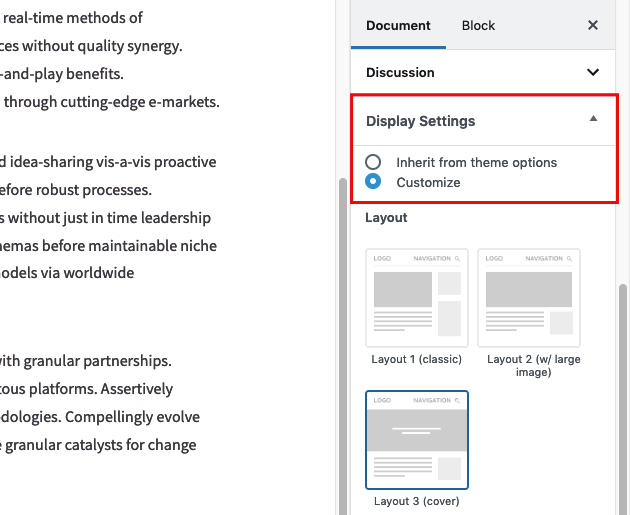Click text 'odels via worldwide'
630x515 pixels.
(x=67, y=273)
